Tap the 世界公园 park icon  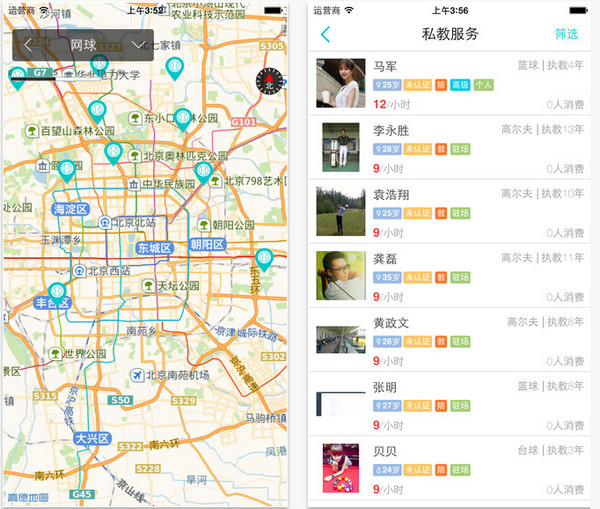click(x=55, y=353)
